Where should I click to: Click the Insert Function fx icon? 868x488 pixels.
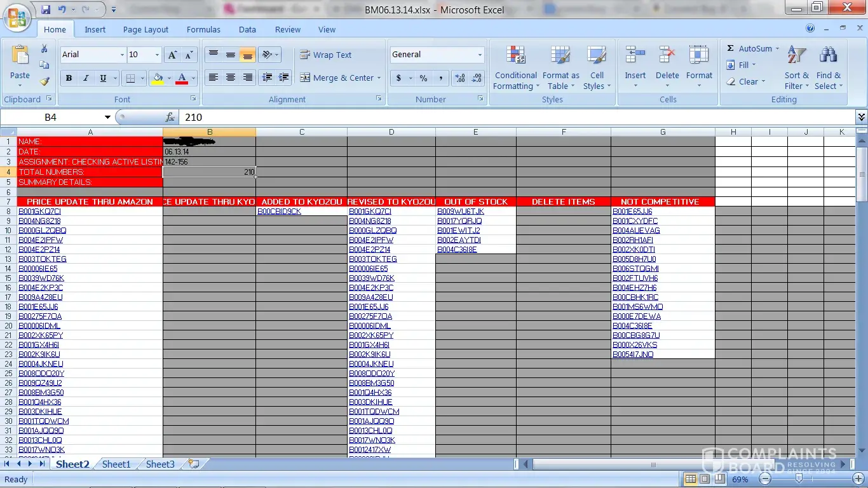170,118
